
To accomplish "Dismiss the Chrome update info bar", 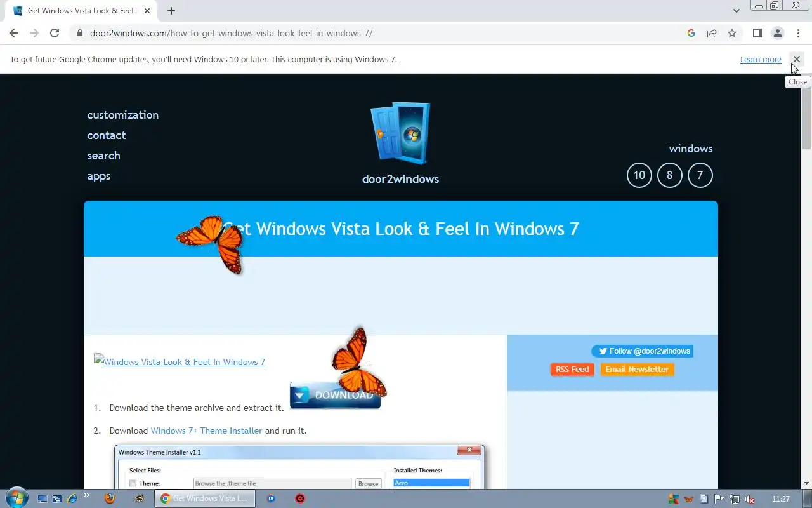I will click(796, 59).
